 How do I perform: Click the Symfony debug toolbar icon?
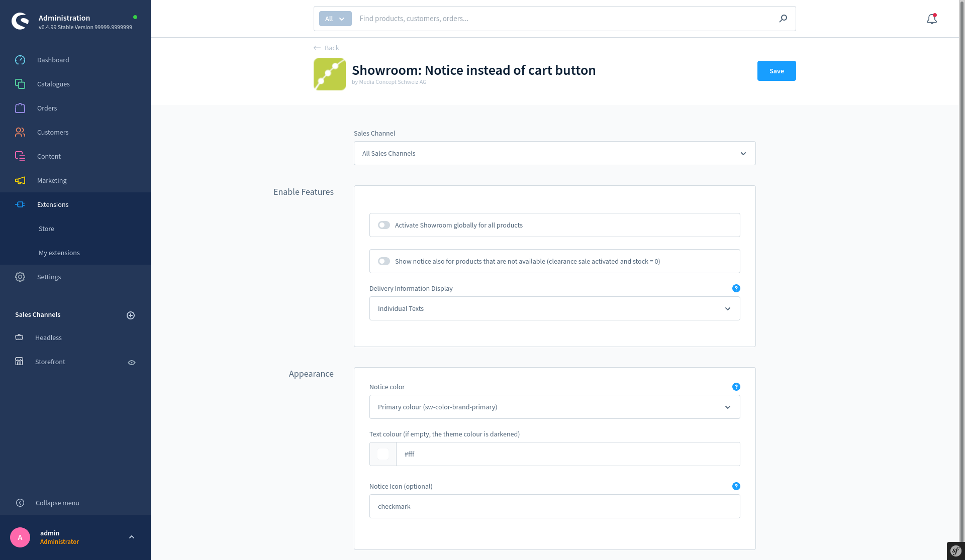pos(955,551)
